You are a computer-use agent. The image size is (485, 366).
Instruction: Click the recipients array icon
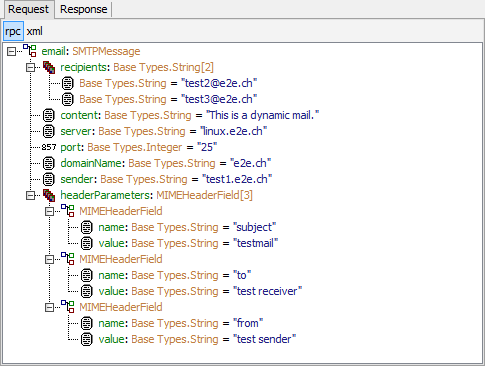click(x=49, y=67)
